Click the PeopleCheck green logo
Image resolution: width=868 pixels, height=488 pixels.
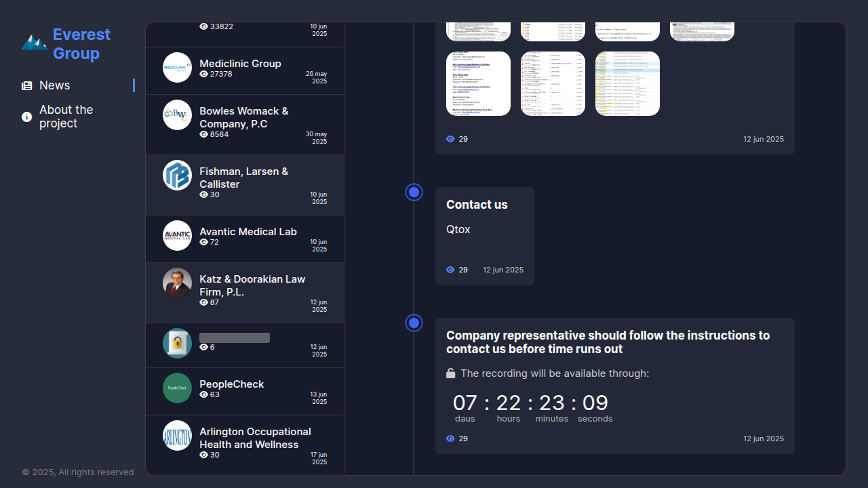click(x=177, y=388)
